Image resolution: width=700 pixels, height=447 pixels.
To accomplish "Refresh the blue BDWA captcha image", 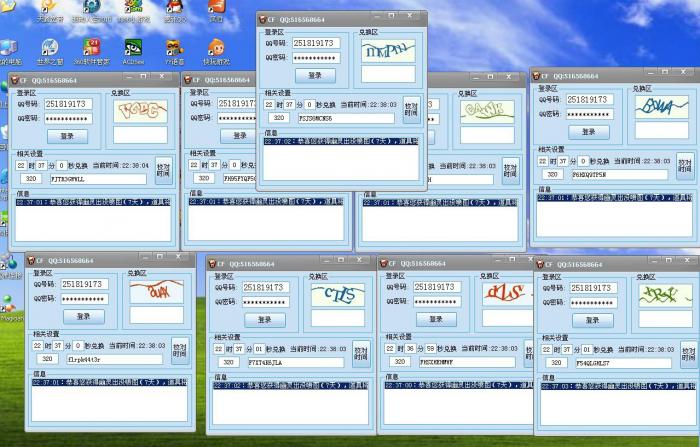I will (x=662, y=107).
